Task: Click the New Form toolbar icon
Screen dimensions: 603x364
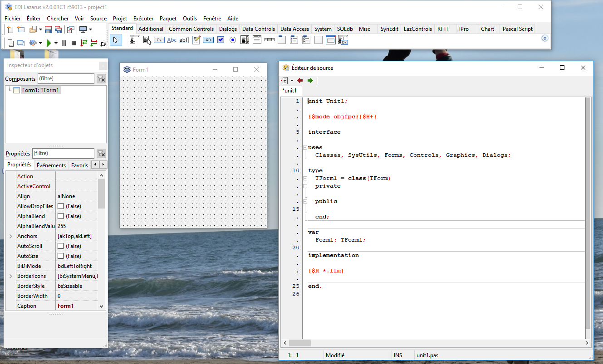Action: pos(21,29)
